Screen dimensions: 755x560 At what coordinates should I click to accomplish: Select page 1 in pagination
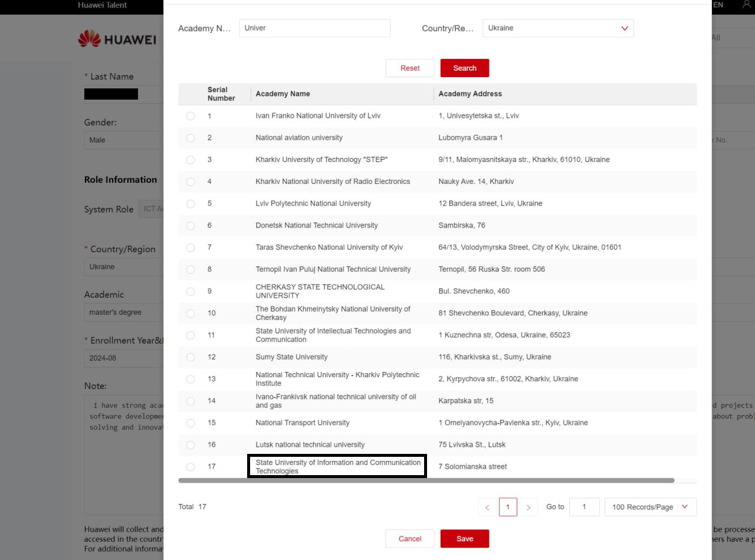pos(508,507)
